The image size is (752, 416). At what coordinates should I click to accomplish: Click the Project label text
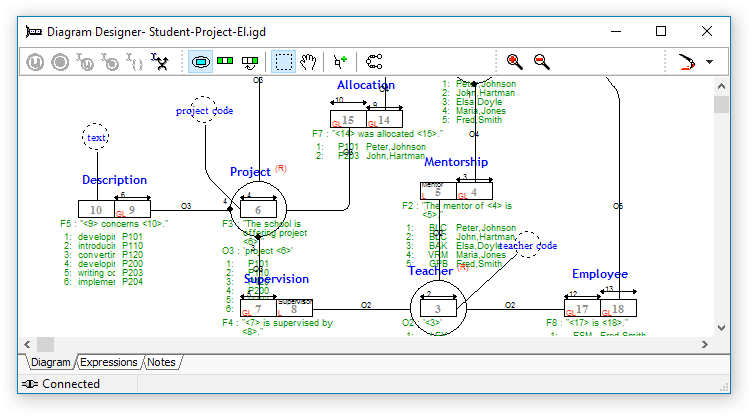click(250, 172)
